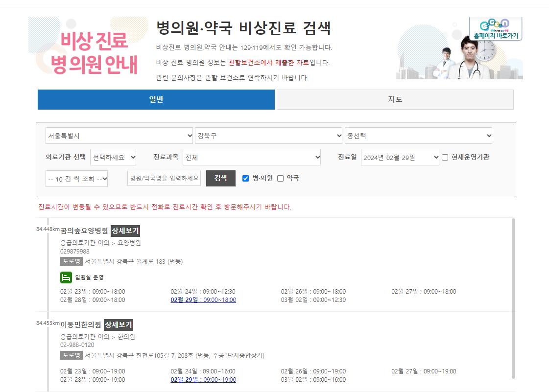Expand the 진료과목 전체 dropdown
This screenshot has height=392, width=549.
coord(252,157)
